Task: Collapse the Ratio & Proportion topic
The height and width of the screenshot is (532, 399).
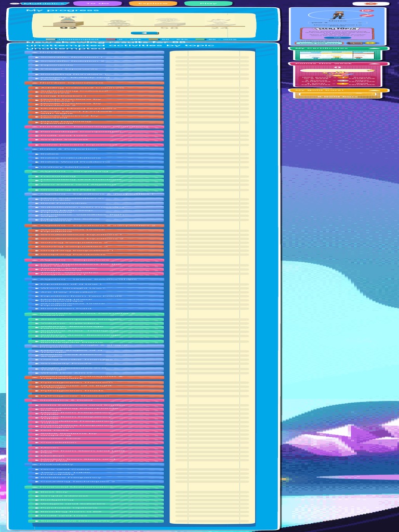Action: pos(95,149)
